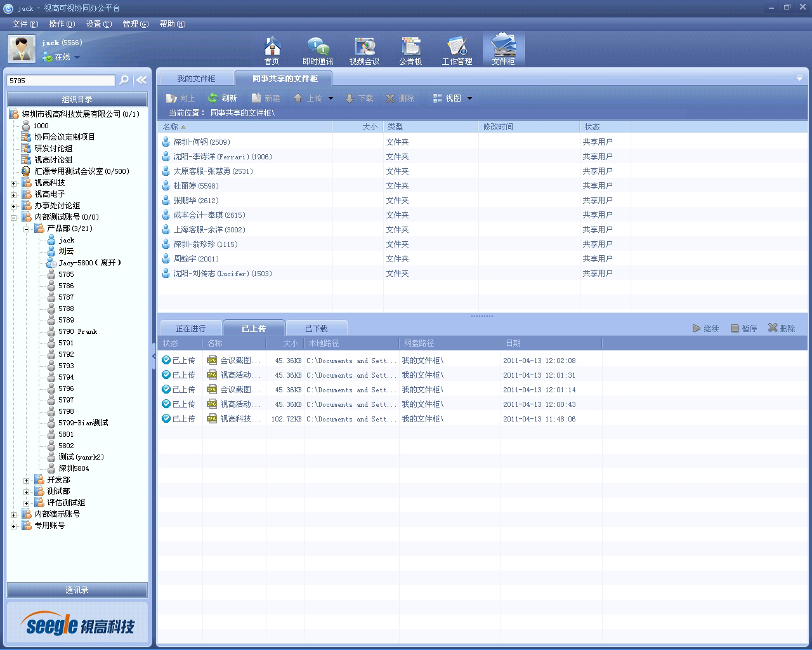Select 同事共享的文件柜 tab
Viewport: 812px width, 650px height.
click(x=285, y=78)
